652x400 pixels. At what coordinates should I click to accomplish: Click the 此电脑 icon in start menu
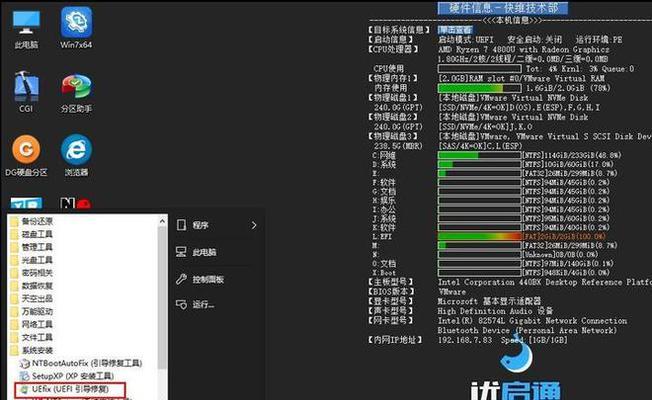(181, 252)
